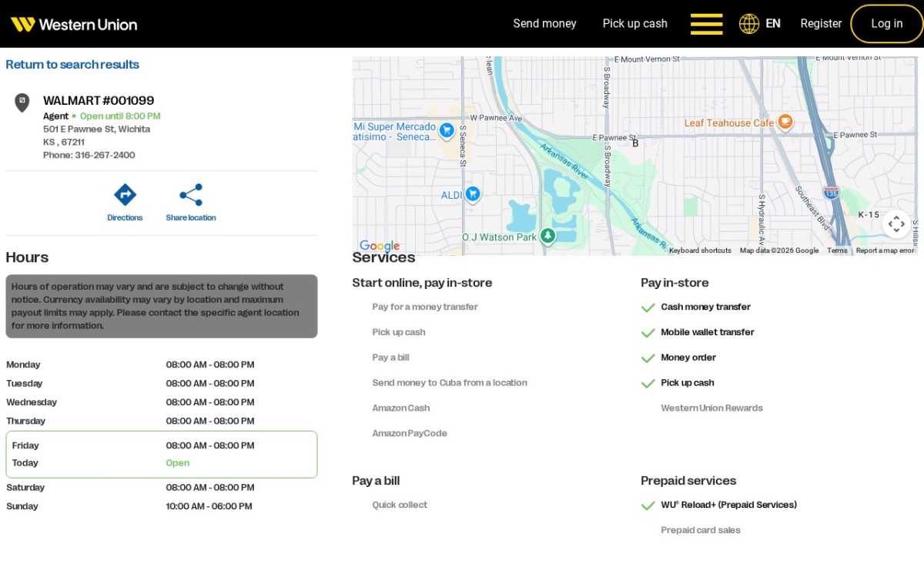Click the Google logo on map

pos(380,246)
